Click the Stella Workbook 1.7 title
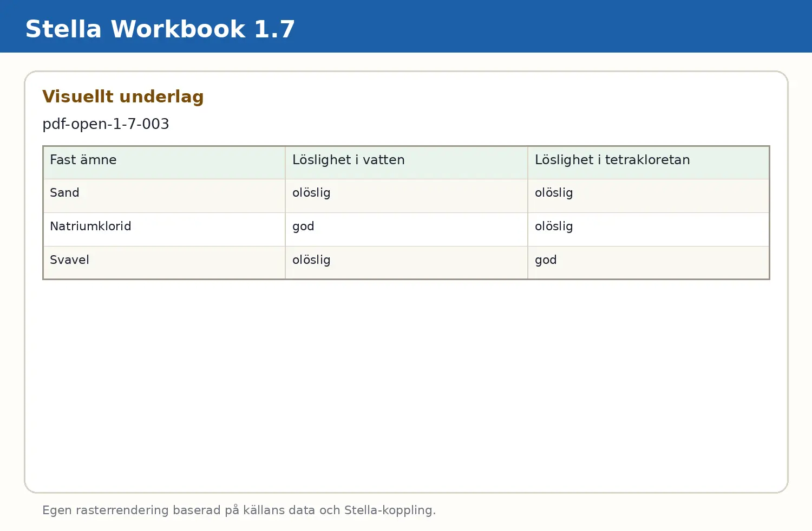Viewport: 812px width, 531px height. (x=160, y=29)
